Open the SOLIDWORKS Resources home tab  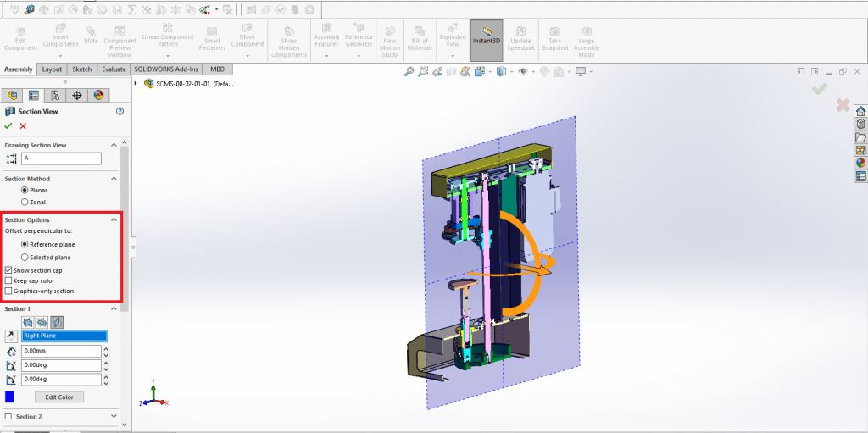click(x=860, y=111)
